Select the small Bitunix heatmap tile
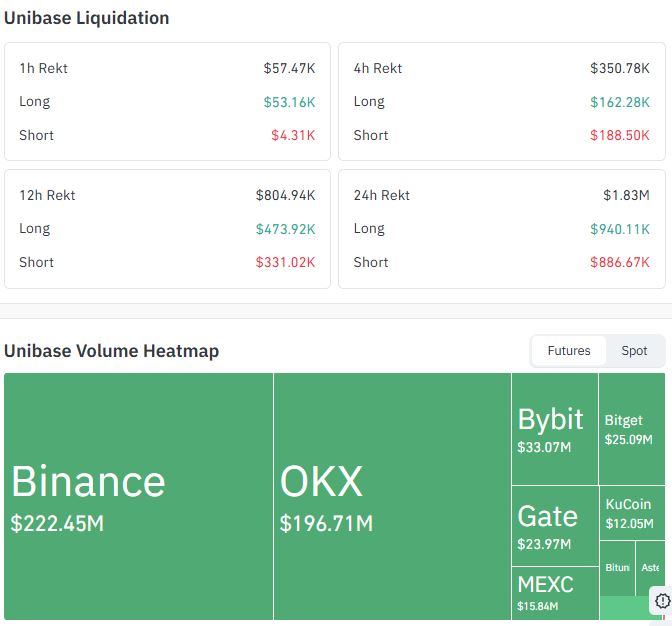The width and height of the screenshot is (672, 626). point(617,568)
